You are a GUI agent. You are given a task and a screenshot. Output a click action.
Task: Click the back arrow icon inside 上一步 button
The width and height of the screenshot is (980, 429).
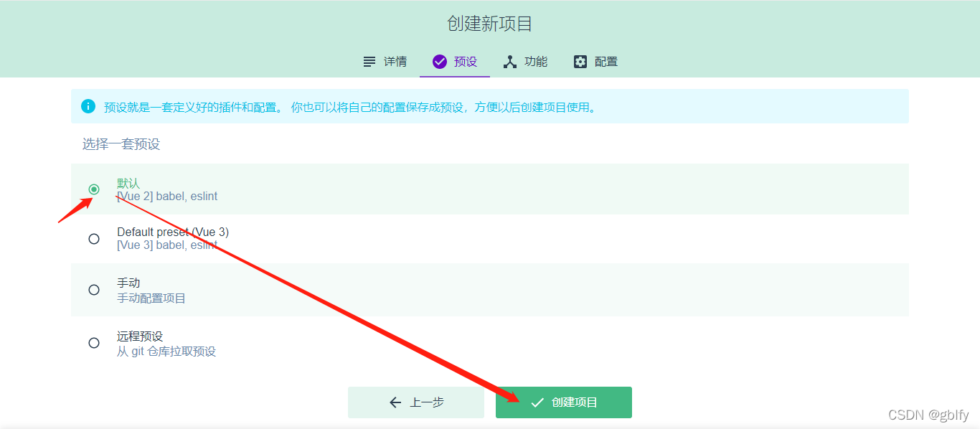(395, 402)
